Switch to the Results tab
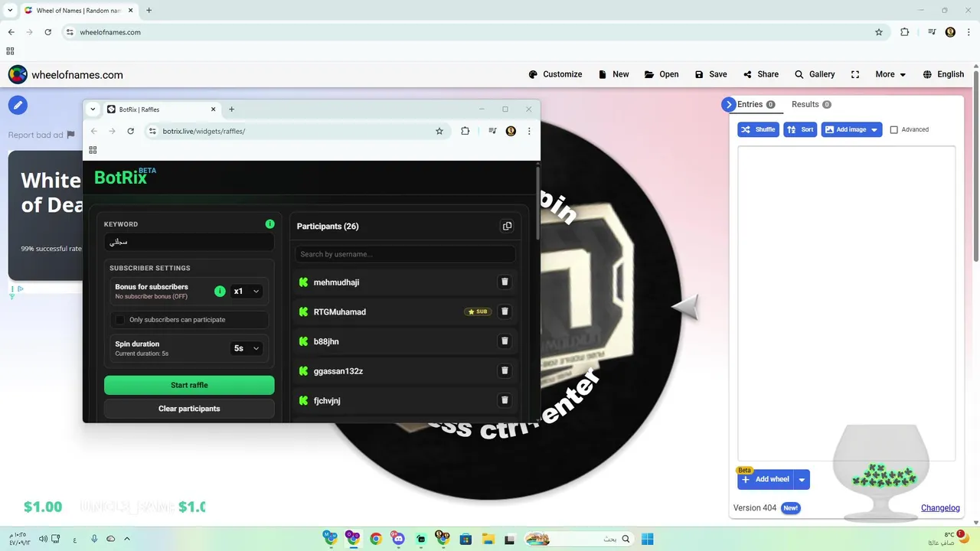Screen dimensions: 980x551 pos(811,105)
